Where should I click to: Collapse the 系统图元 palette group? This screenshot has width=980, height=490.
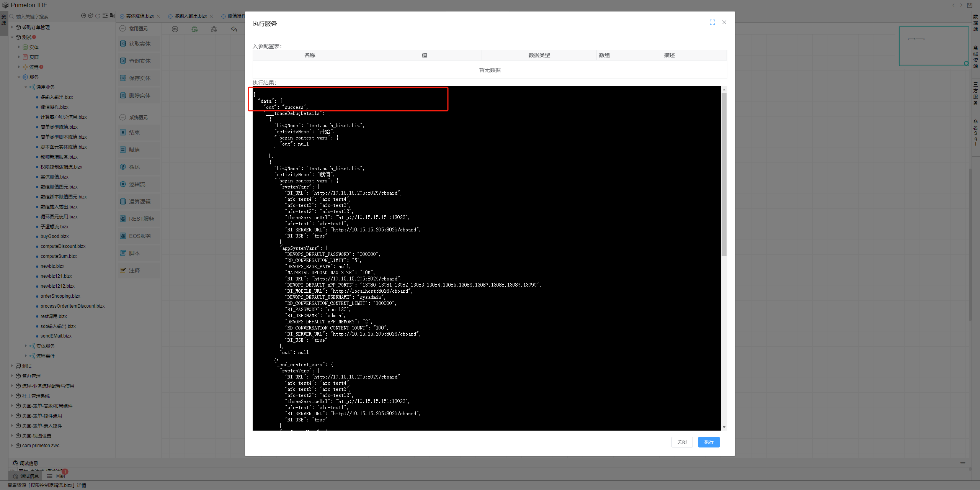(x=123, y=117)
